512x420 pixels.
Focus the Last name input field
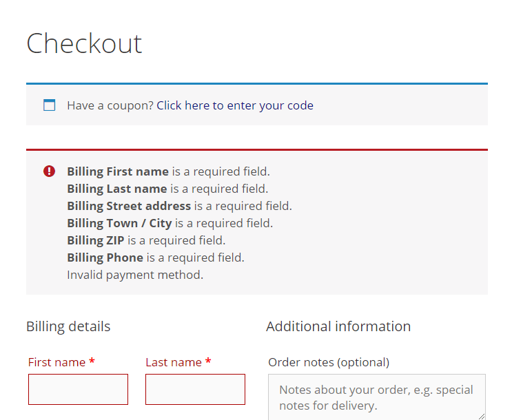tap(195, 389)
